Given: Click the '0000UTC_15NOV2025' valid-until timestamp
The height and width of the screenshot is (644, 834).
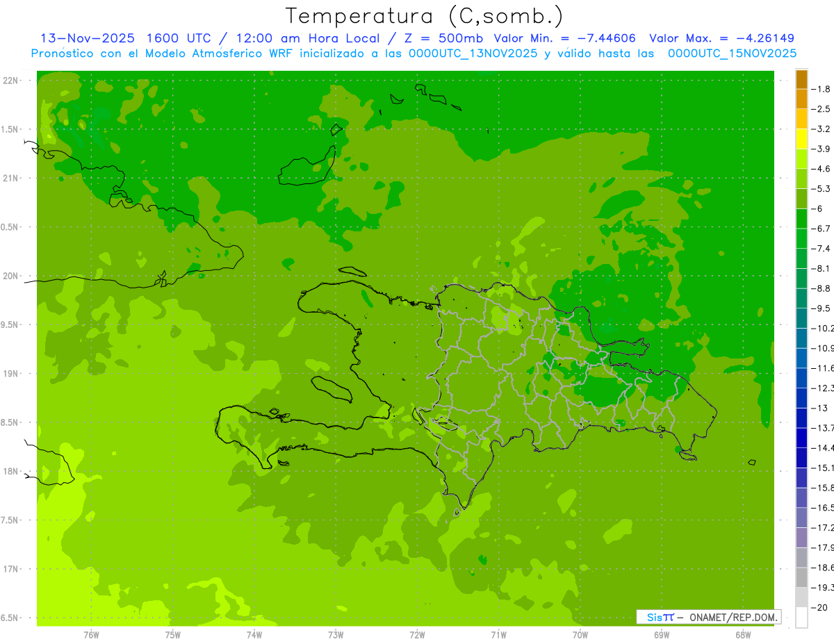Looking at the screenshot, I should pyautogui.click(x=732, y=53).
